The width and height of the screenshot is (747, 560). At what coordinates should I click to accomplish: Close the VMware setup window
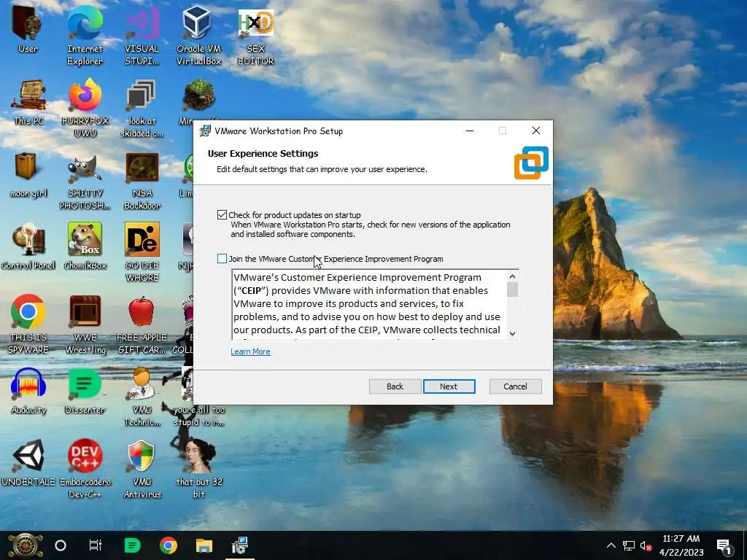tap(536, 131)
